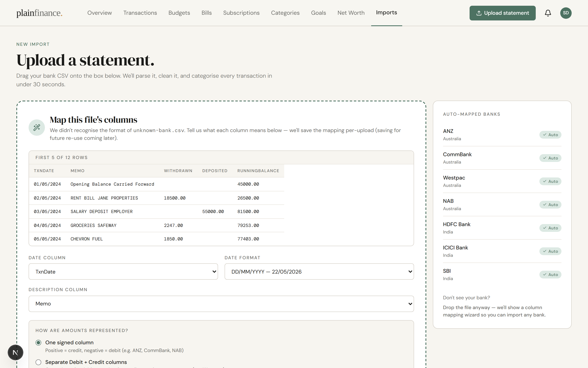Open the Net Worth tab
Image resolution: width=588 pixels, height=368 pixels.
point(351,13)
